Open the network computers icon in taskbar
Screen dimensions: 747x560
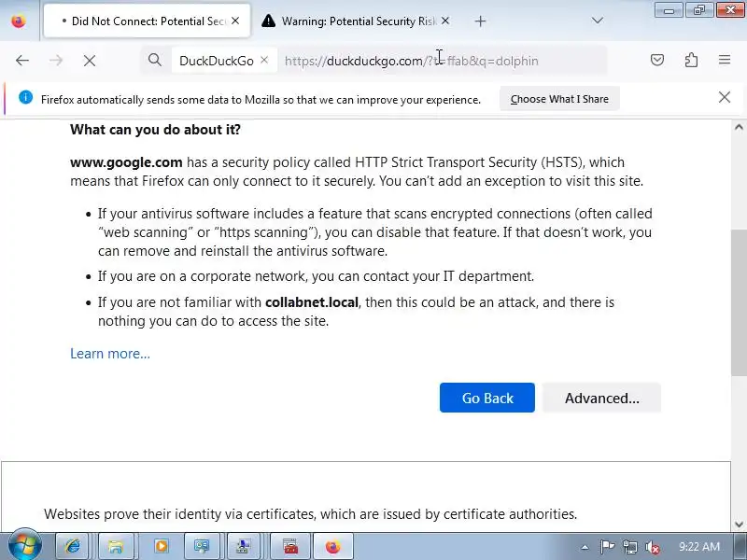pyautogui.click(x=244, y=546)
